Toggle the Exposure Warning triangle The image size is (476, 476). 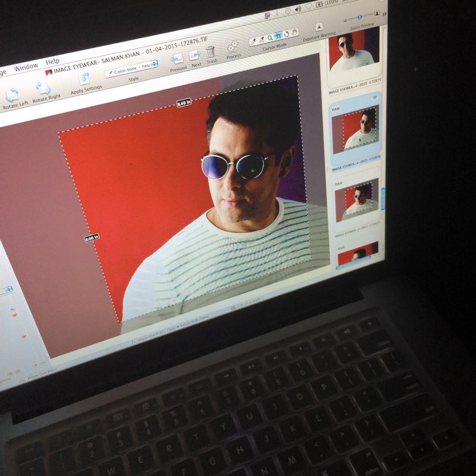tap(319, 27)
